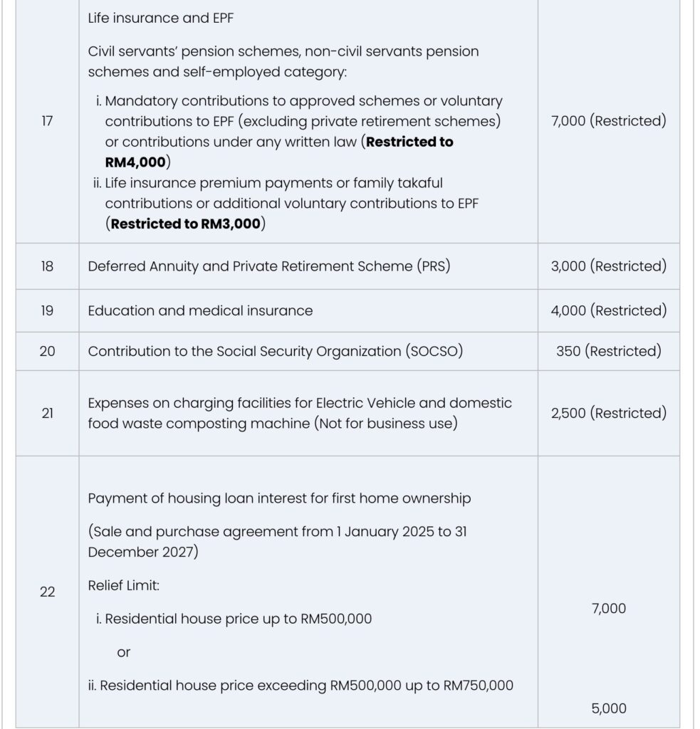Click the Electric Vehicle charging facilities text
This screenshot has height=729, width=700.
click(x=300, y=403)
